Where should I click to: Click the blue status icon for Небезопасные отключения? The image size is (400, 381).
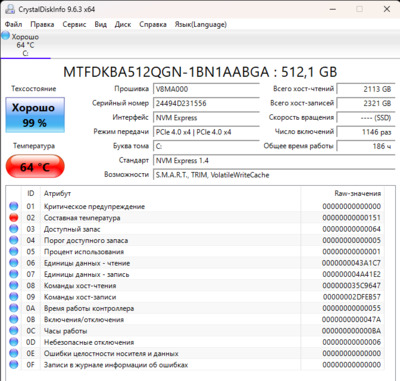pyautogui.click(x=14, y=342)
